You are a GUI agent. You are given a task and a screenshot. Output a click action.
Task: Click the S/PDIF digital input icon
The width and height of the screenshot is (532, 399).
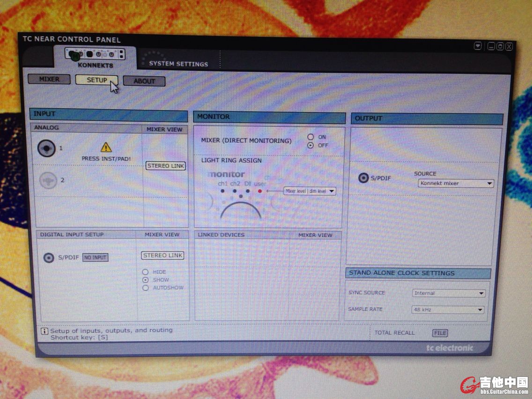pyautogui.click(x=49, y=258)
